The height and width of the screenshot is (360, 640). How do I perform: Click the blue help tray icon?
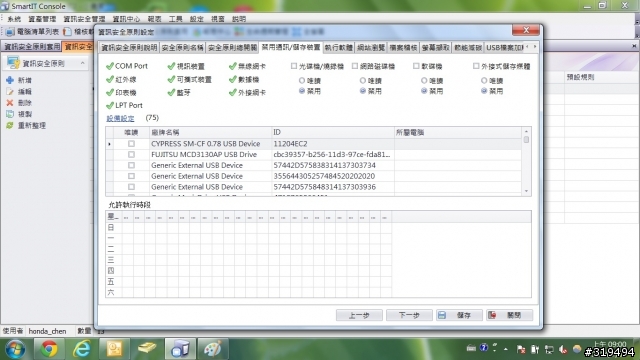484,348
